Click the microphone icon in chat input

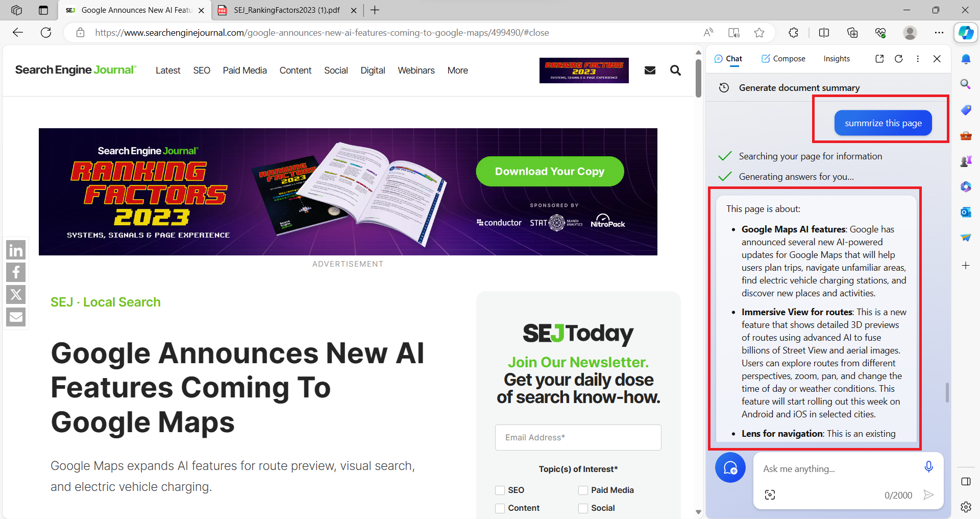(928, 467)
